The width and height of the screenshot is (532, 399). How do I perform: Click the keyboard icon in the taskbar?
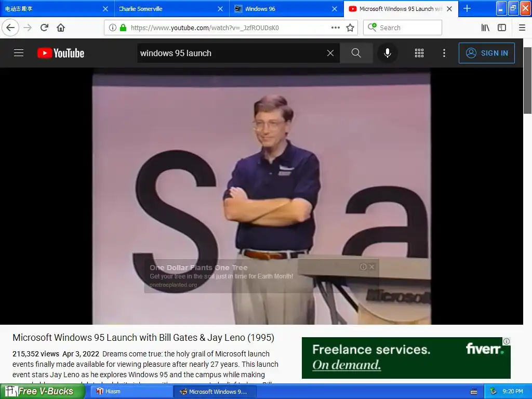pos(474,392)
